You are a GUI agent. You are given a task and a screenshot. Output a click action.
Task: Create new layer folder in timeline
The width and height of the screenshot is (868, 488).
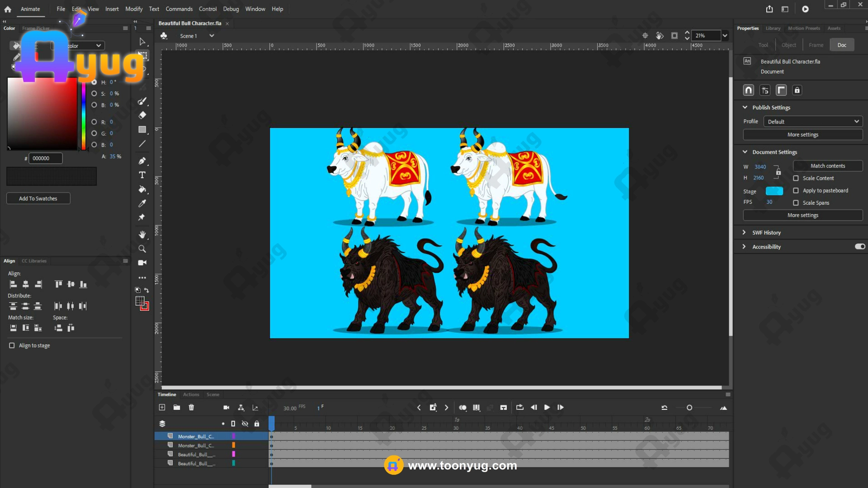click(177, 408)
